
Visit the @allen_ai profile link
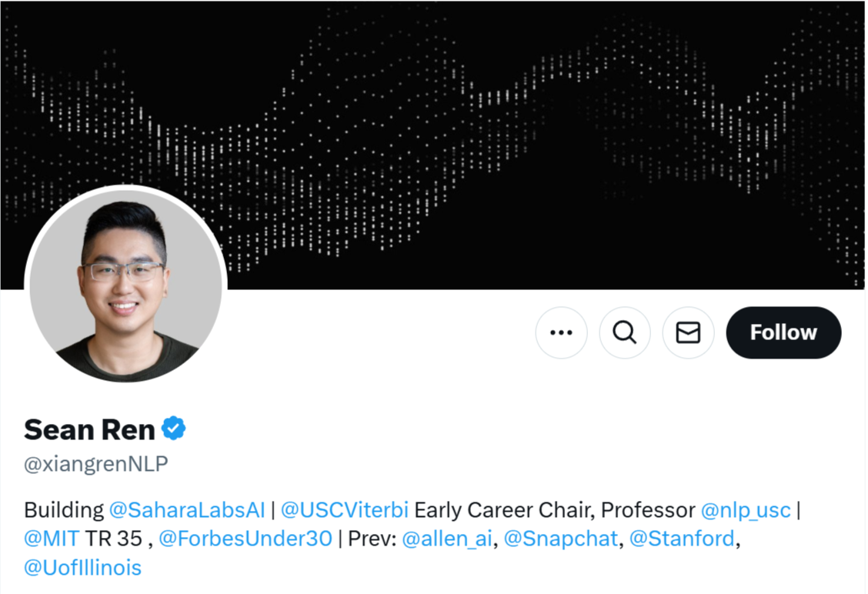click(447, 539)
